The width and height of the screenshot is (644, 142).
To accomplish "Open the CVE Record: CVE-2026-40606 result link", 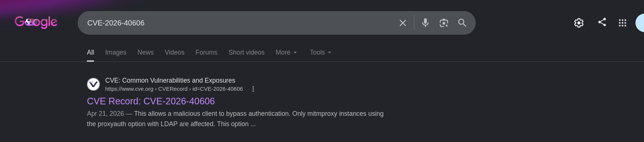I will (151, 101).
